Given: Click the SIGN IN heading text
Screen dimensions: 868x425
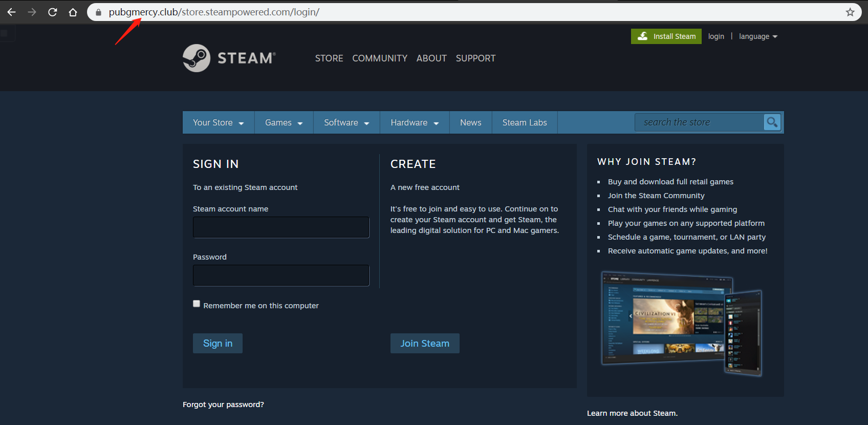Looking at the screenshot, I should click(x=215, y=164).
